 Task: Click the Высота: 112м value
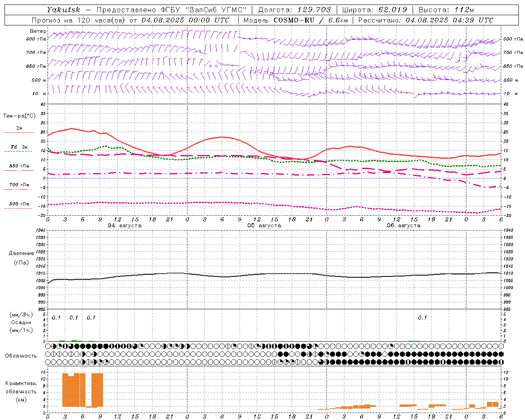(446, 10)
